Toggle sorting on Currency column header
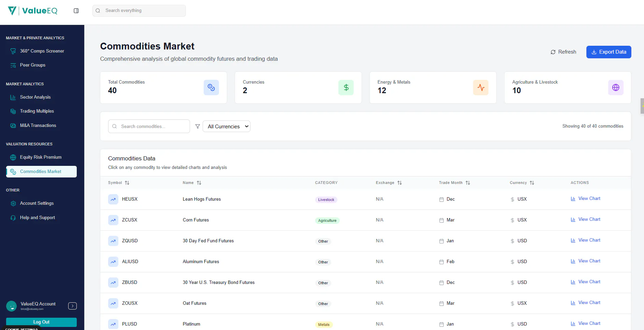Screen dimensions: 644x330 tap(522, 183)
